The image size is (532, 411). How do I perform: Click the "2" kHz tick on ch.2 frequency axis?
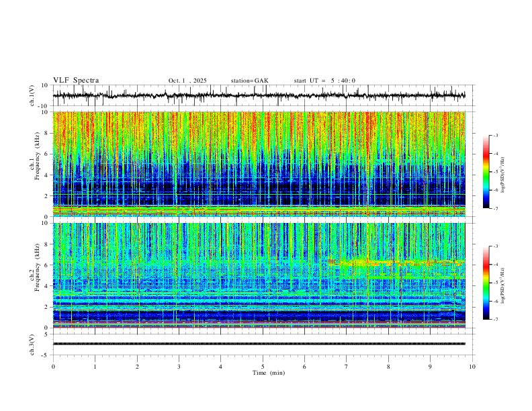pyautogui.click(x=47, y=307)
